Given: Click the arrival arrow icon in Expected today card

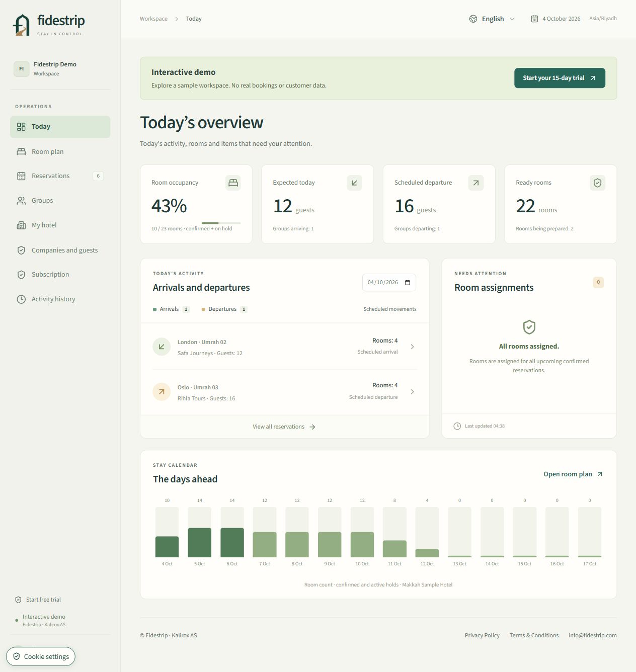Looking at the screenshot, I should click(354, 183).
